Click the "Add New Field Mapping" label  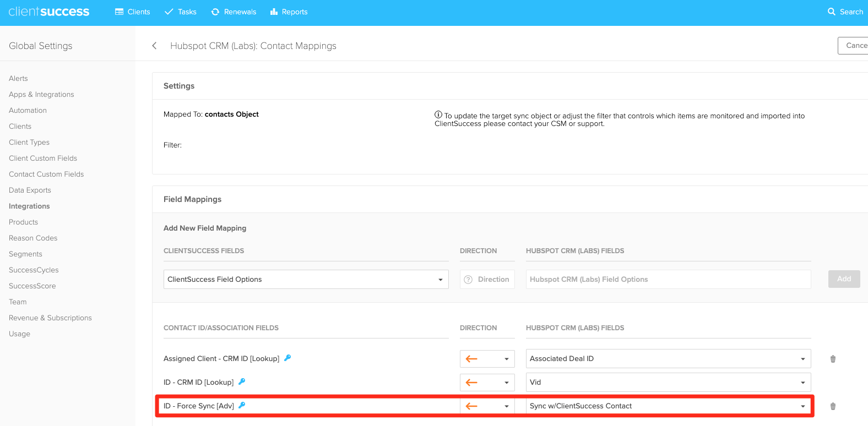[x=205, y=228]
